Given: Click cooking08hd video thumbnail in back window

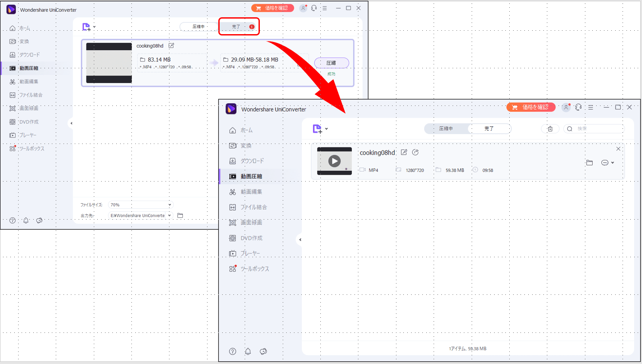Looking at the screenshot, I should [x=109, y=63].
